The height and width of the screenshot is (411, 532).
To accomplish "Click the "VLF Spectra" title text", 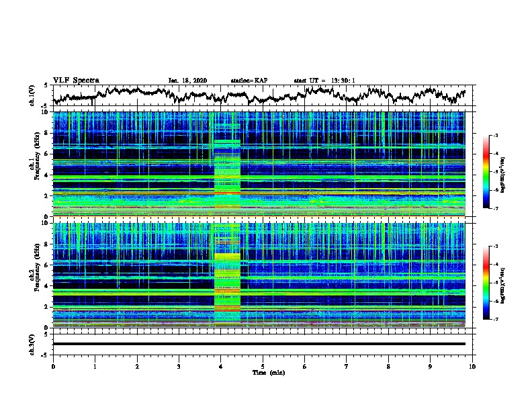I will [76, 81].
